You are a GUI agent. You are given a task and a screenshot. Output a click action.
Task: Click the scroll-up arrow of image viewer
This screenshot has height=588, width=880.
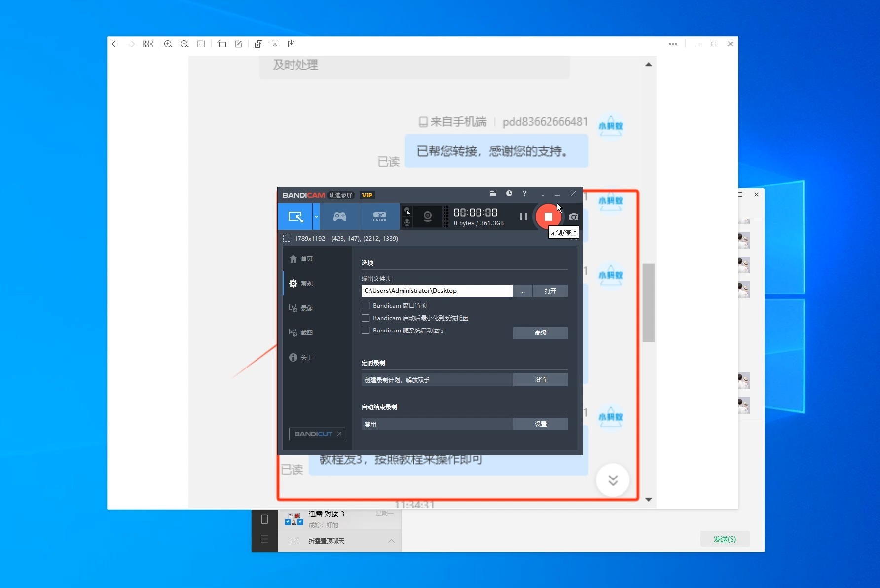tap(649, 64)
